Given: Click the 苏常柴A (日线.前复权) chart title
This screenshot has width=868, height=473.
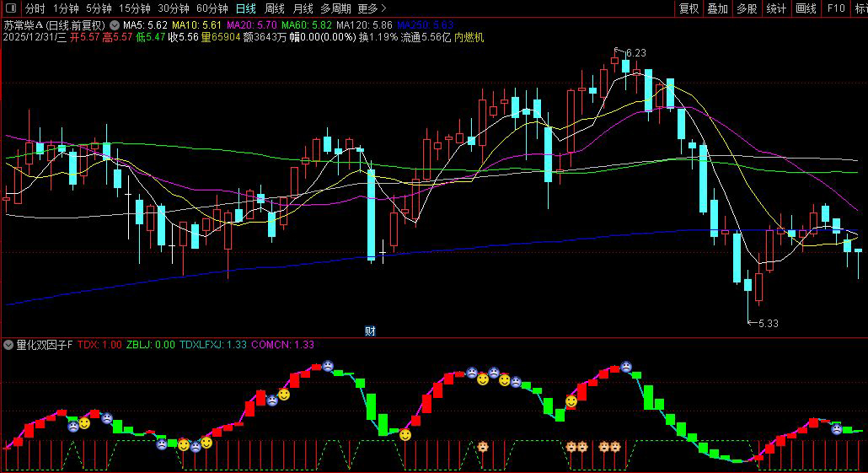Looking at the screenshot, I should tap(54, 25).
